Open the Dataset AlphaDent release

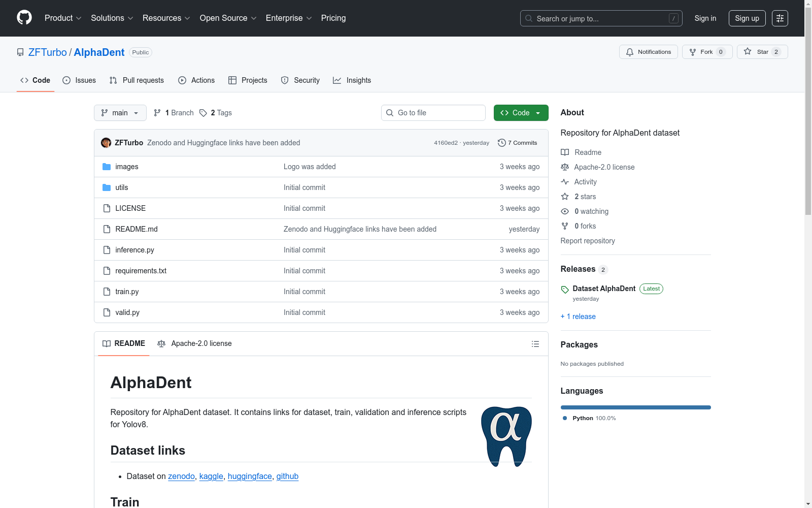click(x=604, y=289)
